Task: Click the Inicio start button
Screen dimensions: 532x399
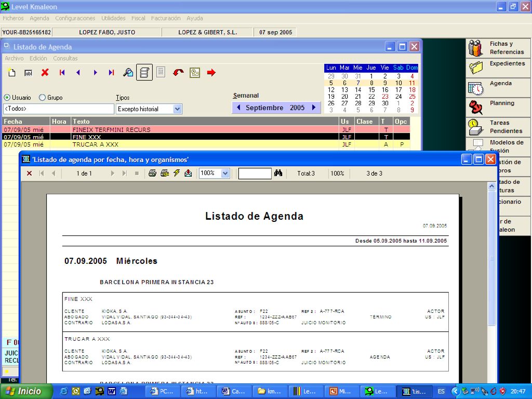Action: [26, 391]
